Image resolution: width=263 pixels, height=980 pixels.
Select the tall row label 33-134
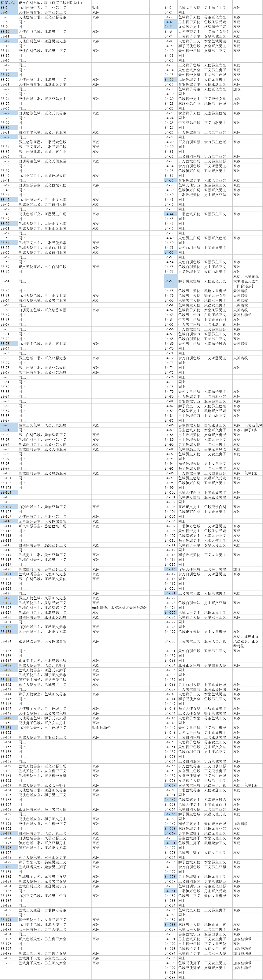point(9,641)
